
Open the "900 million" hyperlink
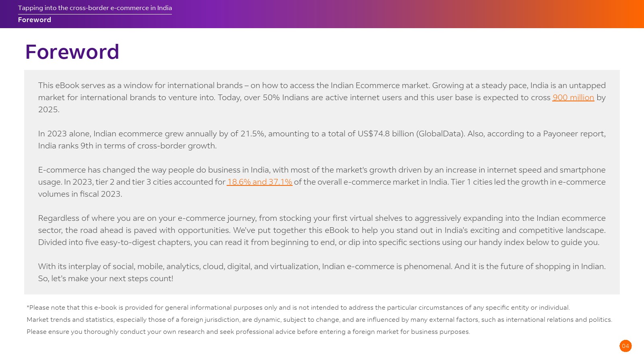pos(573,97)
